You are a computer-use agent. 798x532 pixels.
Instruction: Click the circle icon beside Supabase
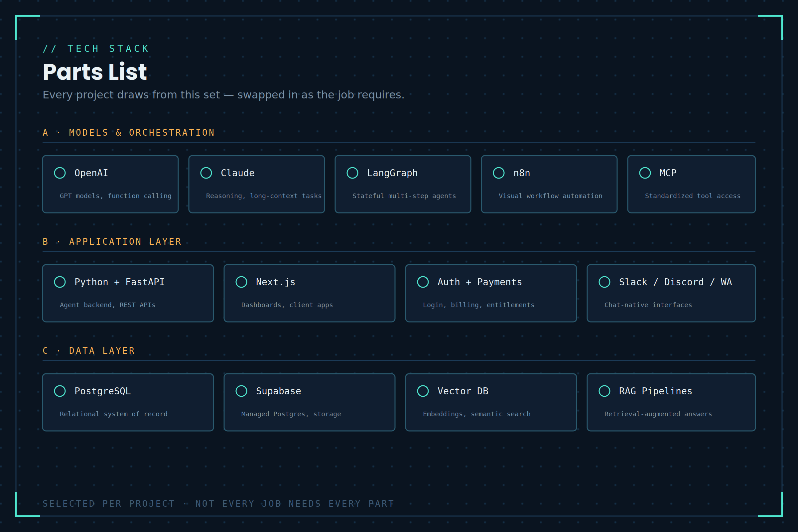tap(241, 391)
